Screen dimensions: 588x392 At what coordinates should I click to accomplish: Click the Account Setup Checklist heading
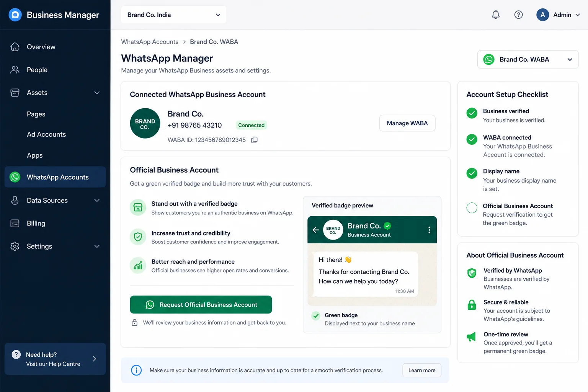(x=507, y=95)
